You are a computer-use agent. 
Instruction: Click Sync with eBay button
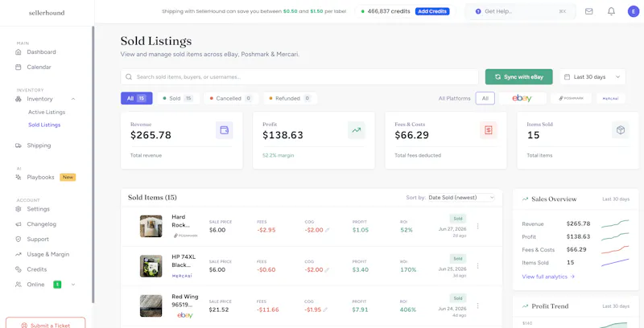click(518, 76)
